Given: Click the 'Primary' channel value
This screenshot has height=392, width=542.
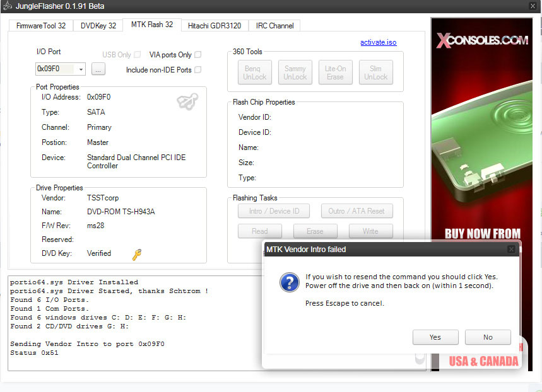Looking at the screenshot, I should point(99,127).
